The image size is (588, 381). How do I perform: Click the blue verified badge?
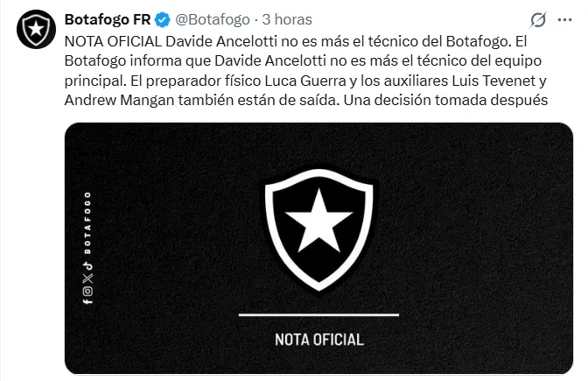click(162, 19)
